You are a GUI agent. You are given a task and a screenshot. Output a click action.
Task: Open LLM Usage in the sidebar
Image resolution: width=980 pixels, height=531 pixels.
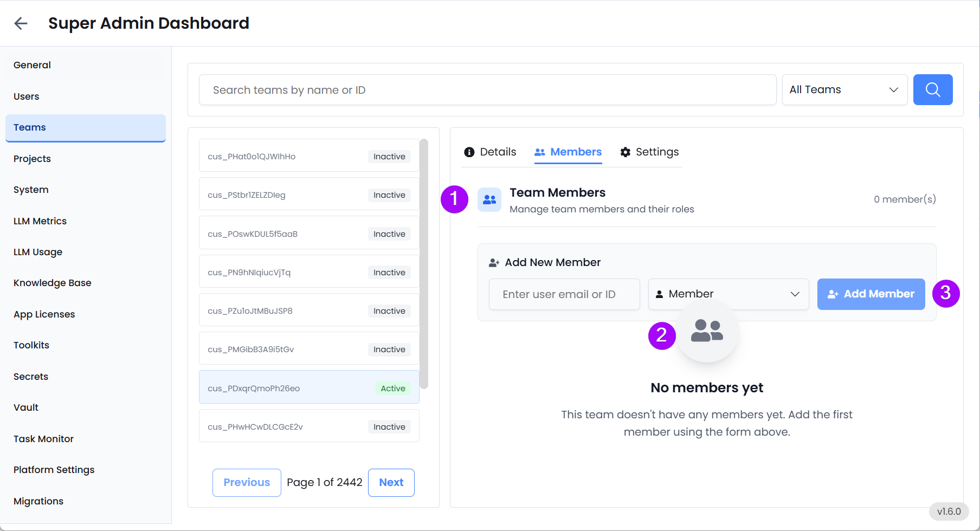(86, 252)
